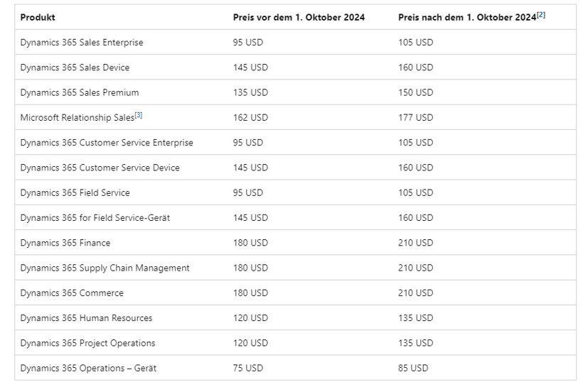Select Dynamics 365 Customer Service Enterprise cell

point(107,143)
